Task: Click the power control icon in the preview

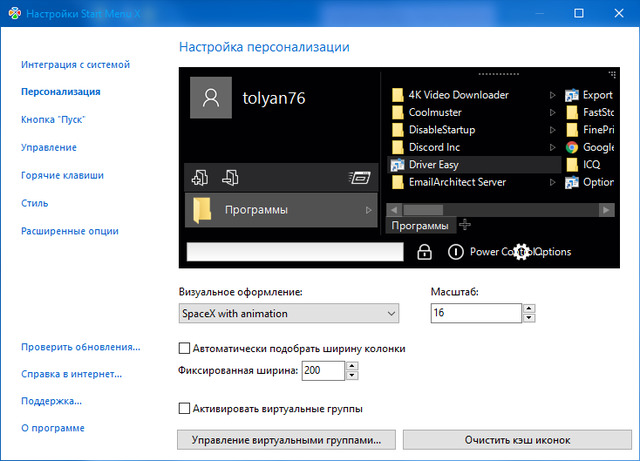Action: (456, 252)
